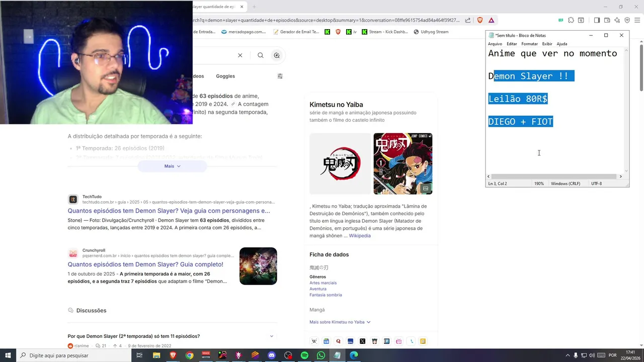
Task: Toggle the browser sidebar panel icon
Action: pos(597,20)
